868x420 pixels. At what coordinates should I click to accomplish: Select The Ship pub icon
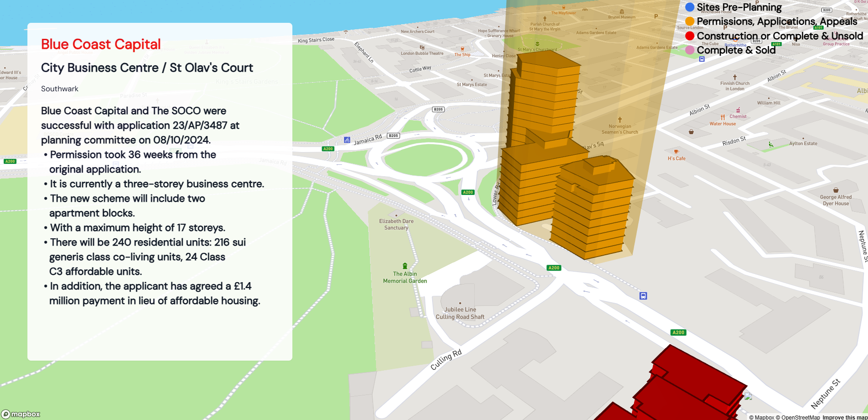(x=462, y=48)
